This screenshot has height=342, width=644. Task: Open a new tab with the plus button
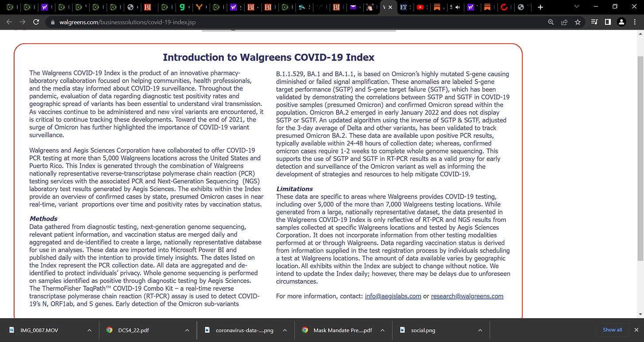point(540,7)
